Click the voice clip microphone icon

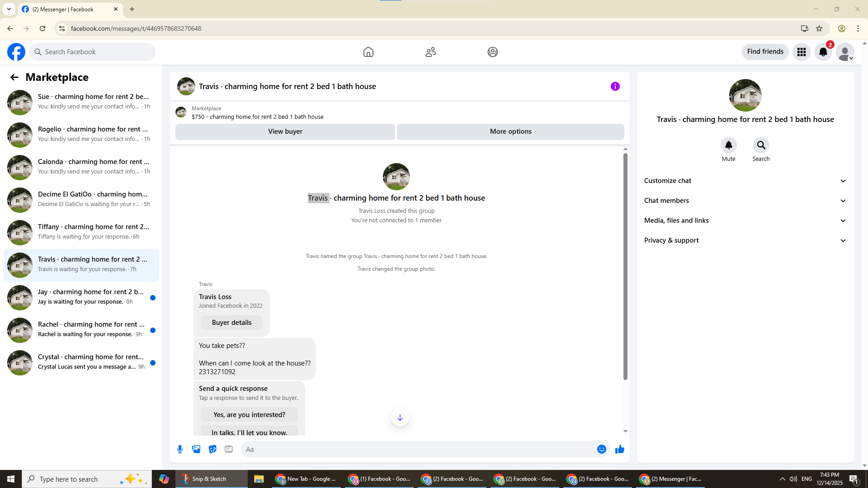(x=180, y=449)
